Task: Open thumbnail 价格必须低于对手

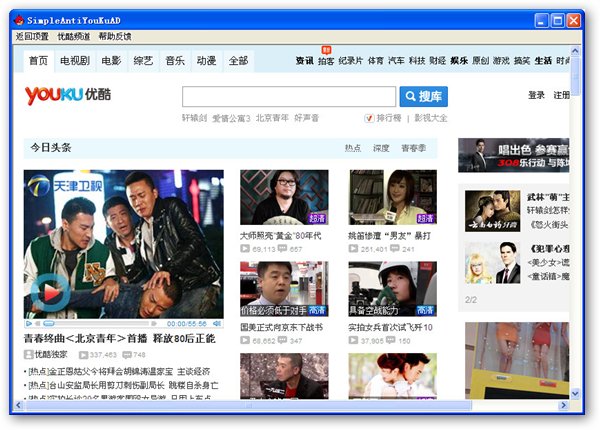Action: tap(284, 289)
